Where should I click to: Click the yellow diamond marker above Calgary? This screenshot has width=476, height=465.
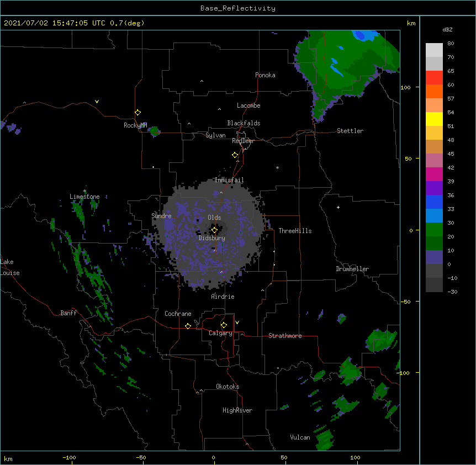[x=224, y=325]
